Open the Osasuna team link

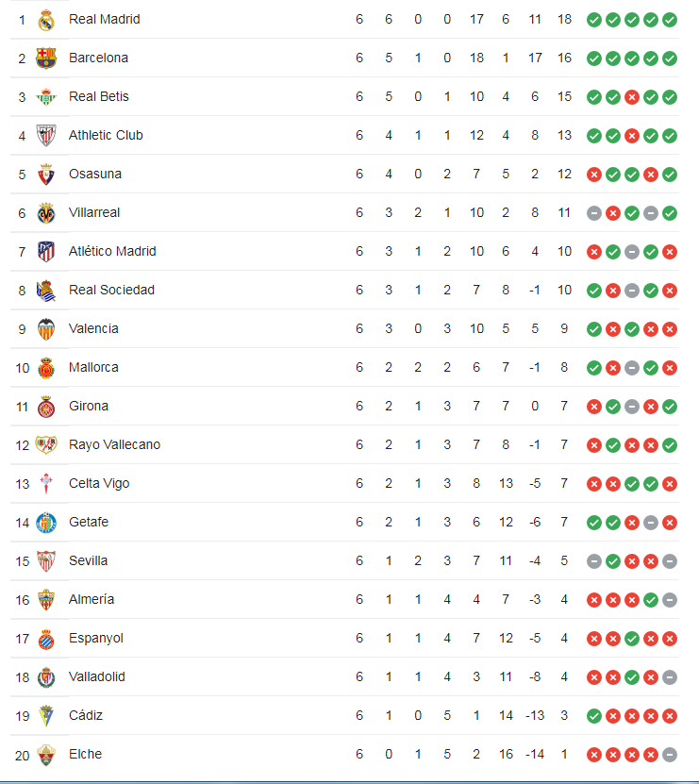click(x=95, y=175)
